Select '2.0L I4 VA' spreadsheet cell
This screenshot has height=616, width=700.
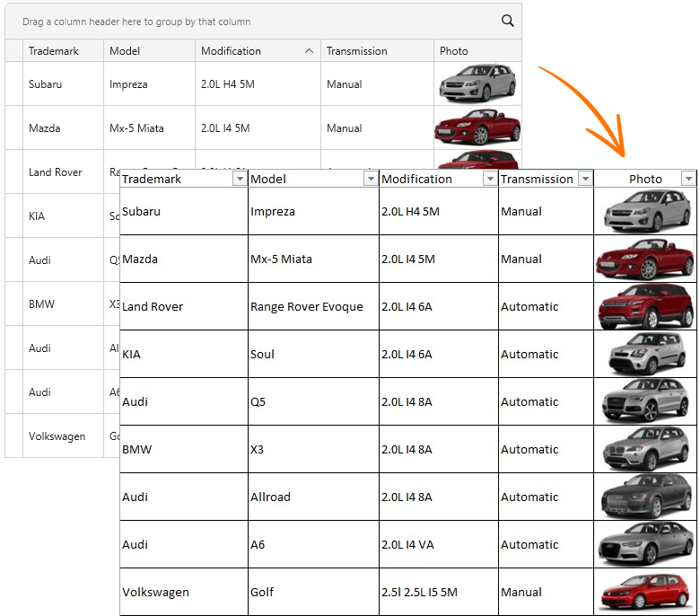tap(438, 544)
